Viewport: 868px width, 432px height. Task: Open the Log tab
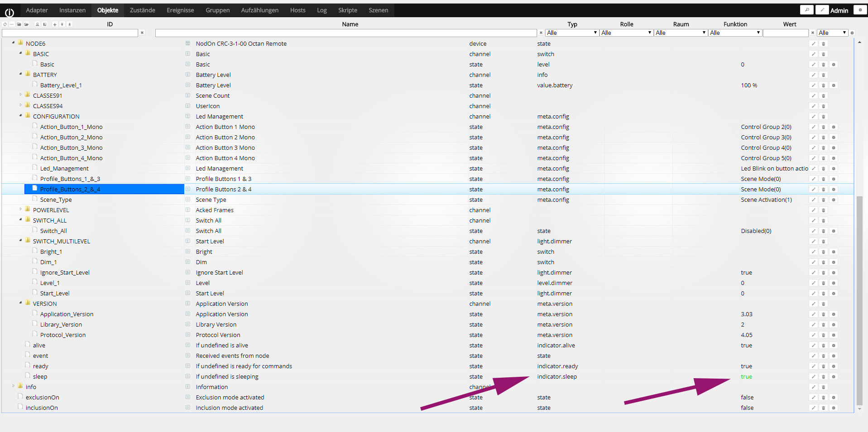pos(322,10)
